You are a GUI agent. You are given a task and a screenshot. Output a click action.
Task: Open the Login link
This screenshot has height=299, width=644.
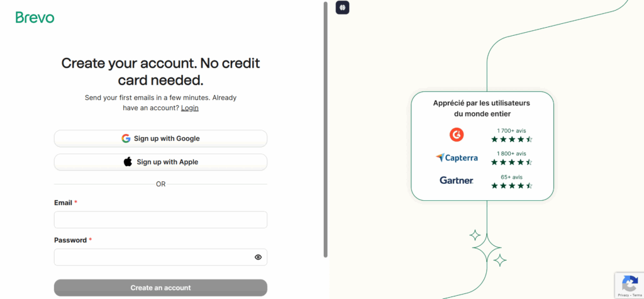[190, 108]
